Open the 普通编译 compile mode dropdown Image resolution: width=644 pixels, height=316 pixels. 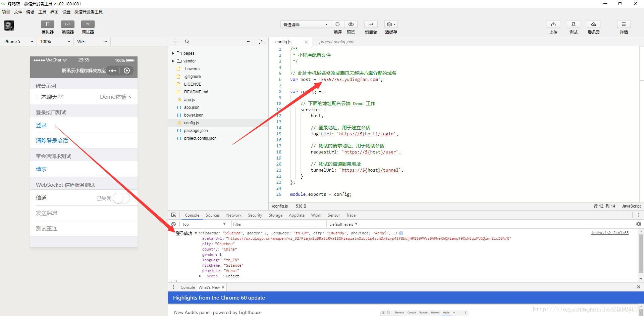(306, 24)
